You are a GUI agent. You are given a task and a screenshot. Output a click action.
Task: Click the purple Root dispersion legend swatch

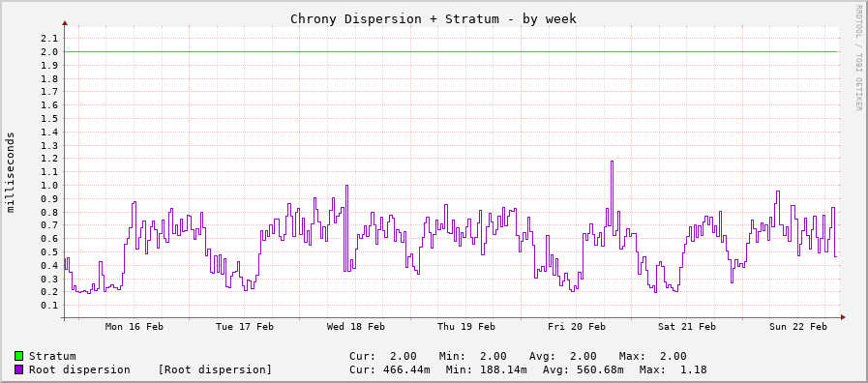[x=18, y=369]
